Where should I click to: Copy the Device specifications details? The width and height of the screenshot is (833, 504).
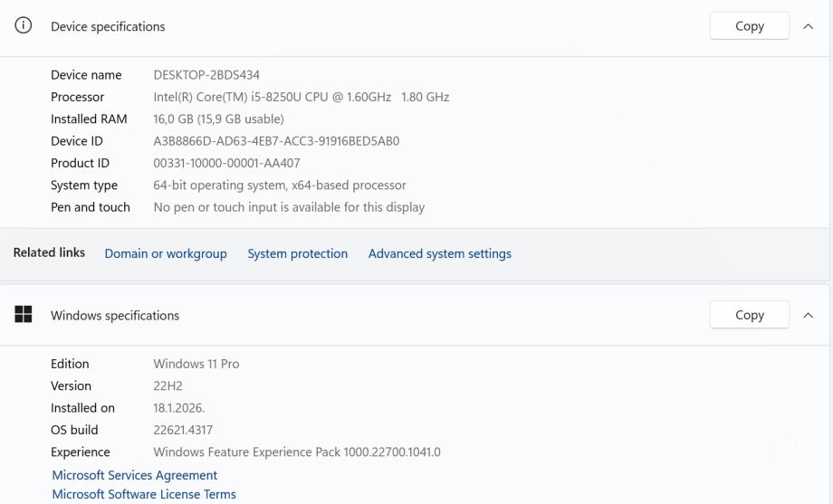click(x=750, y=26)
